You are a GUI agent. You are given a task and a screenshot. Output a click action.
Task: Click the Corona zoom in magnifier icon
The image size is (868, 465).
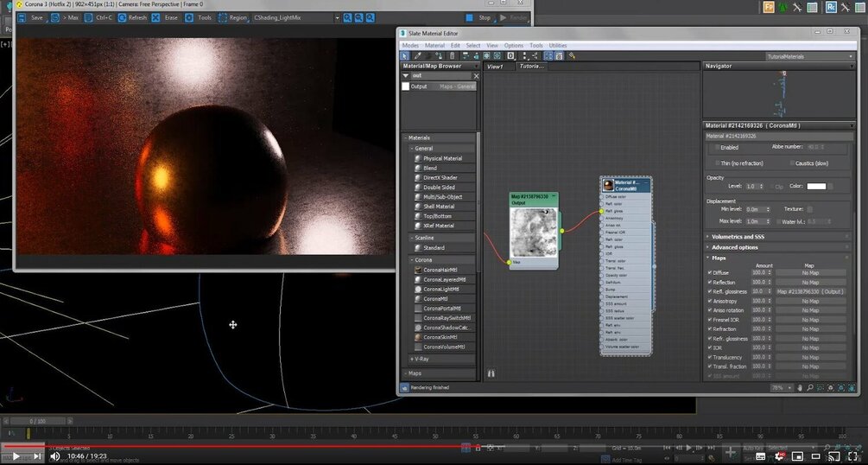(x=348, y=18)
